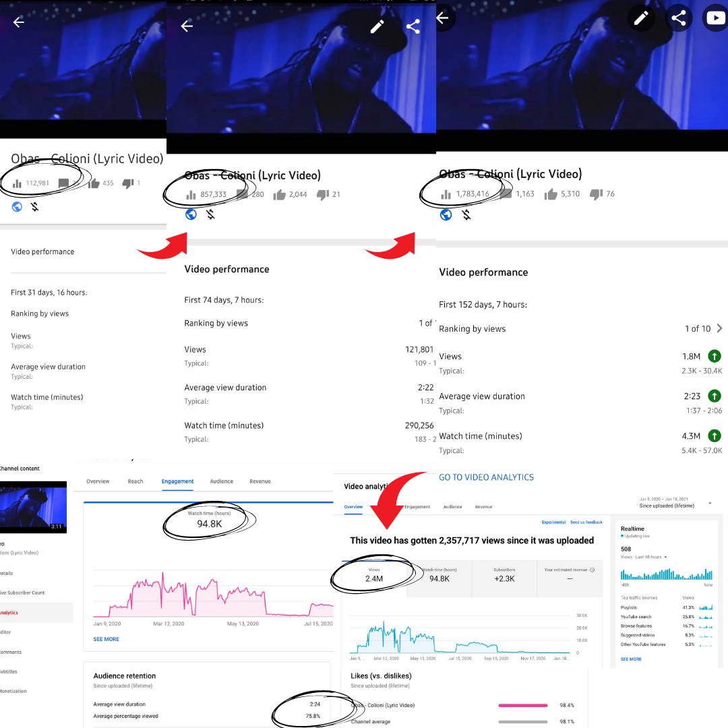Tap back arrow in the 857,333-views screenshot
Image resolution: width=728 pixels, height=728 pixels.
pos(187,26)
